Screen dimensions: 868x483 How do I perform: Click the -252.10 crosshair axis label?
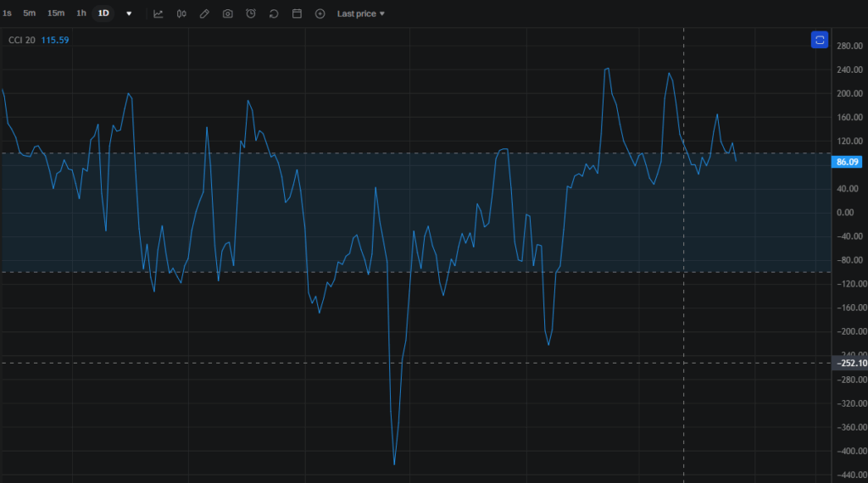[849, 363]
